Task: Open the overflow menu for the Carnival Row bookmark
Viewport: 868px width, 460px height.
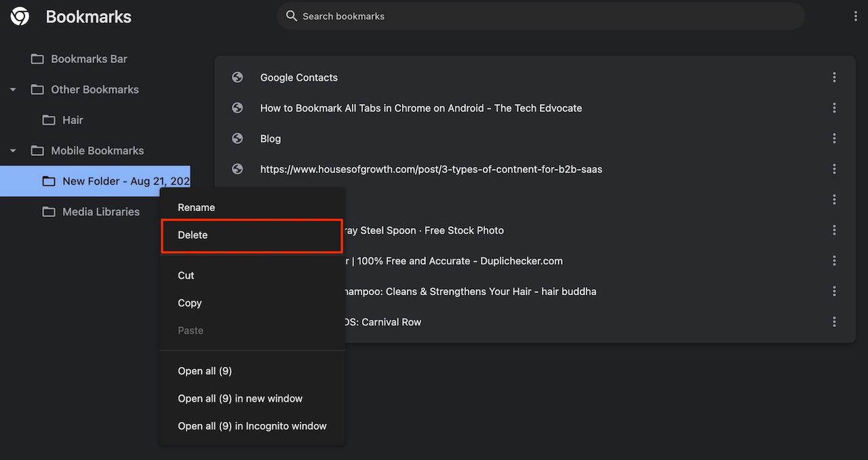Action: pyautogui.click(x=833, y=321)
